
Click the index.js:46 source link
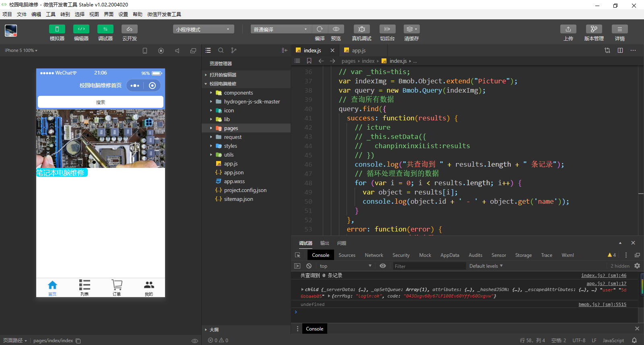603,275
